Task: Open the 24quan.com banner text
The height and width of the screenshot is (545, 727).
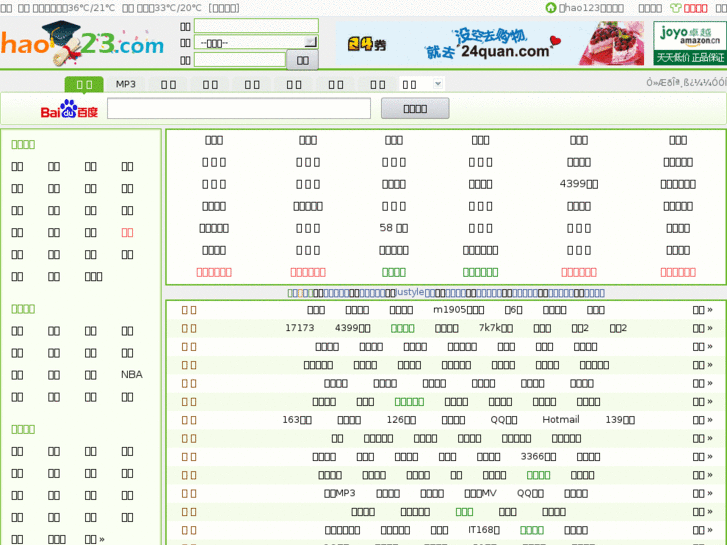Action: click(505, 51)
